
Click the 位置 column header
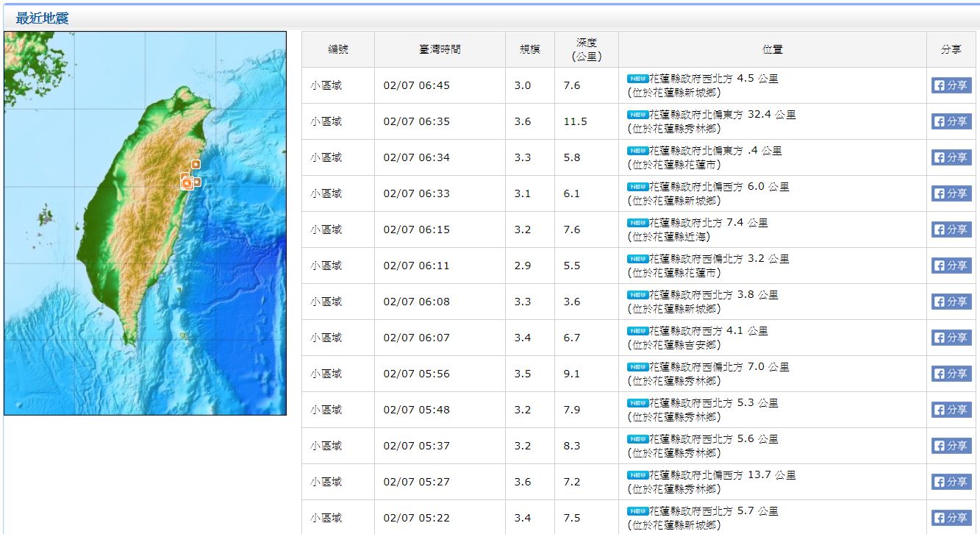(x=773, y=49)
